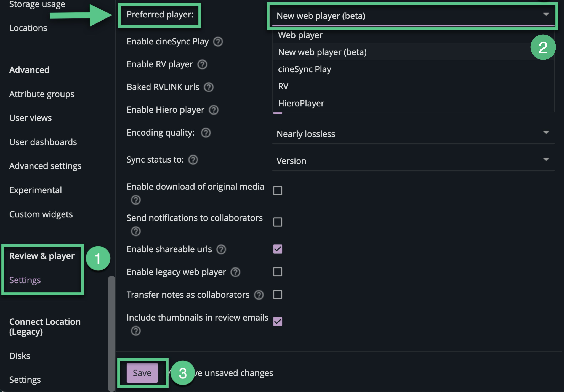
Task: Check Enable legacy web player checkbox
Action: point(277,272)
